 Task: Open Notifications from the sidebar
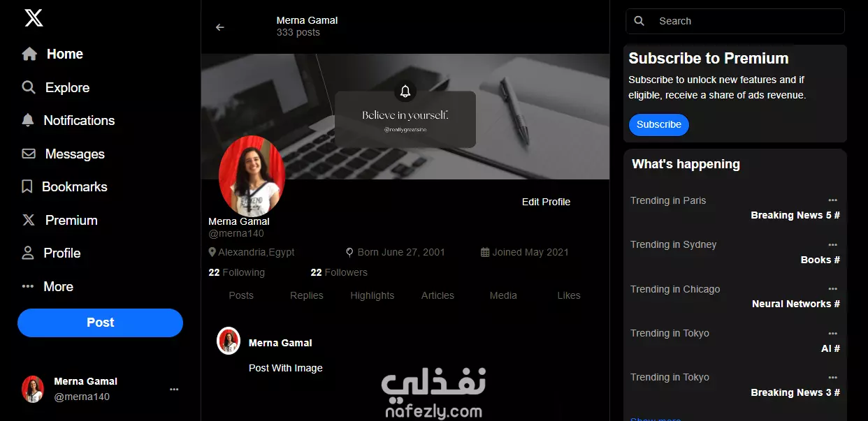tap(79, 120)
